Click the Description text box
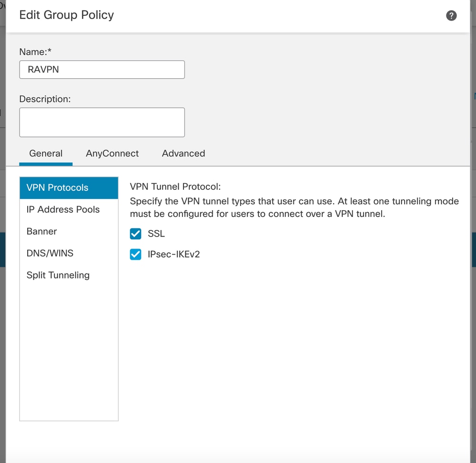 (x=102, y=122)
